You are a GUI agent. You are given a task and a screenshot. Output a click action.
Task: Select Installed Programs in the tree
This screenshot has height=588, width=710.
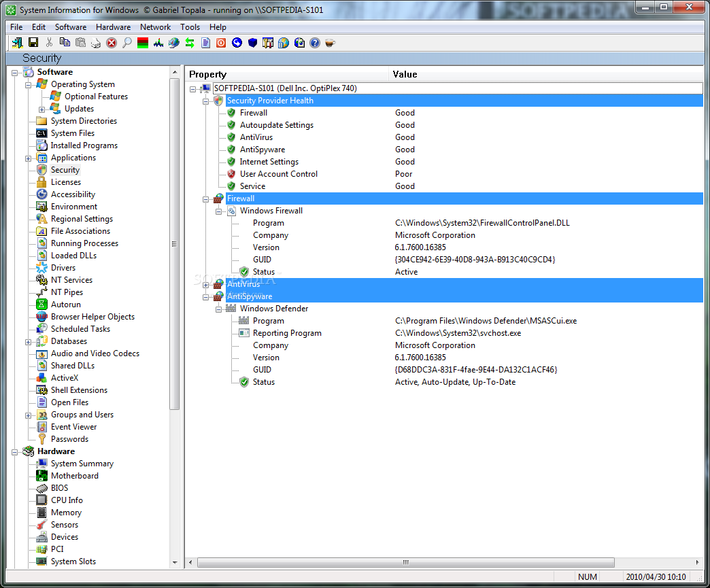pos(84,145)
